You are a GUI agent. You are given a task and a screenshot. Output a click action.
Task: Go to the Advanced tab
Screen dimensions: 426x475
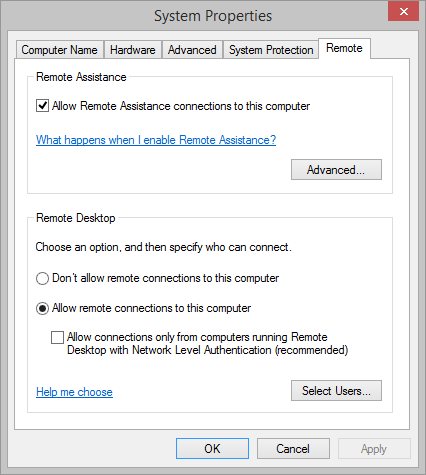coord(192,50)
